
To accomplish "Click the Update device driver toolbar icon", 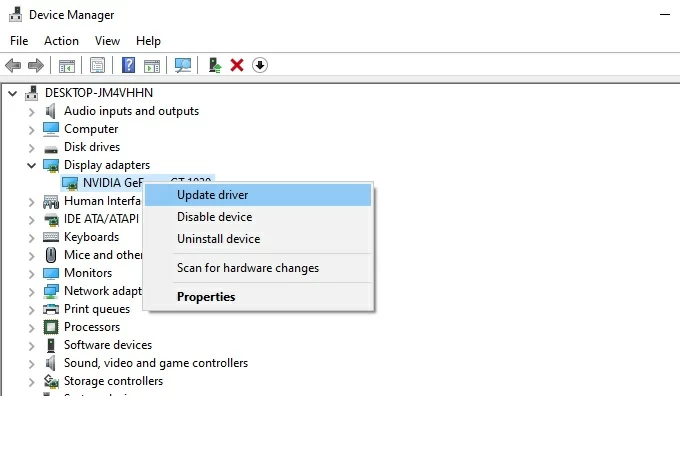I will [214, 65].
